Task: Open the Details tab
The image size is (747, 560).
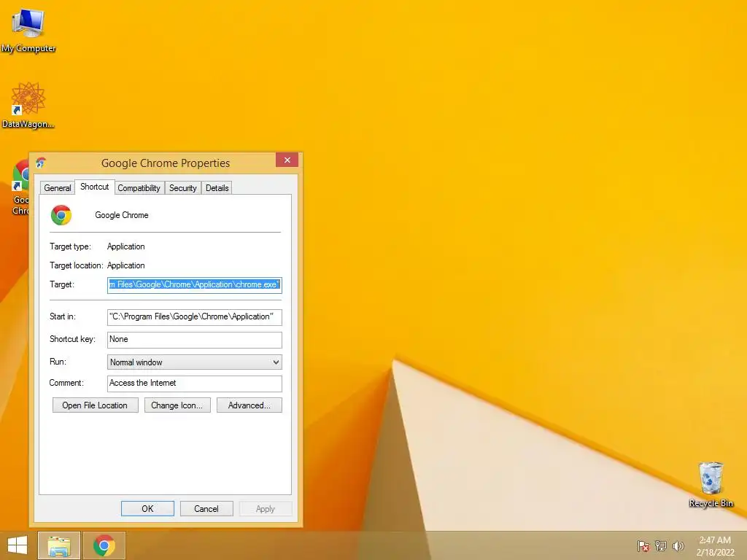Action: [217, 188]
